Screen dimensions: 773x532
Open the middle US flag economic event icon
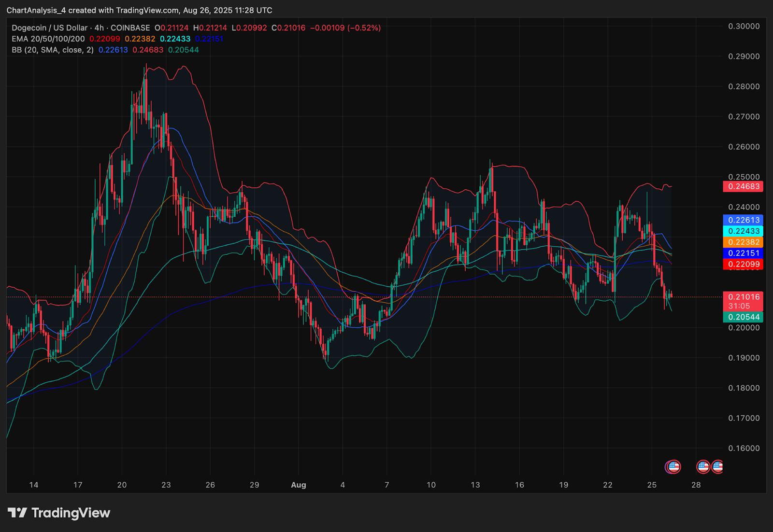coord(703,467)
